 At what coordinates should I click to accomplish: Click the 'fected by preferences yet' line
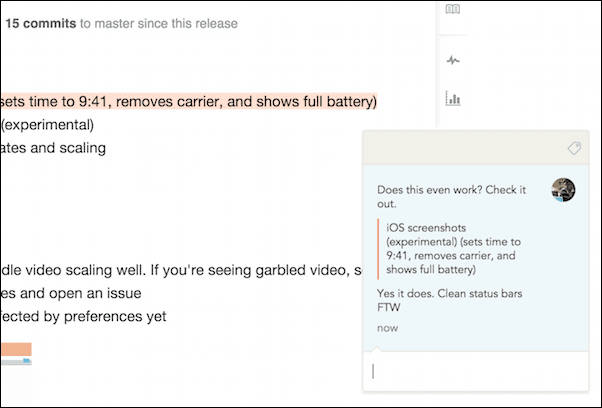click(x=83, y=316)
